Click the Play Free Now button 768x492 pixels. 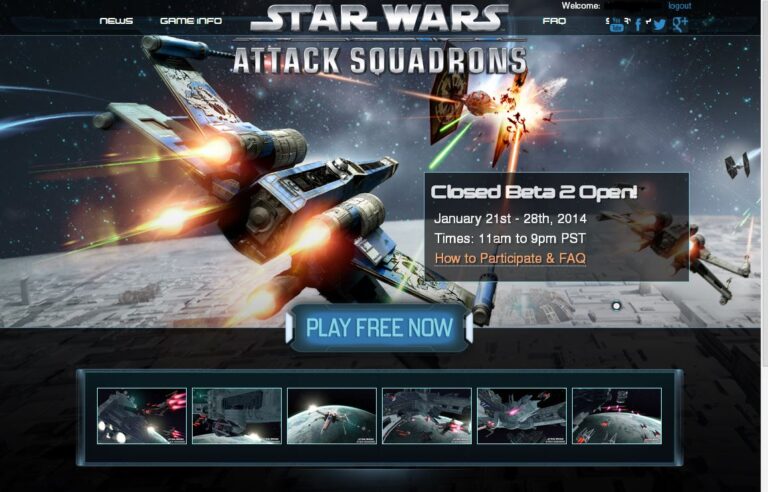point(379,328)
